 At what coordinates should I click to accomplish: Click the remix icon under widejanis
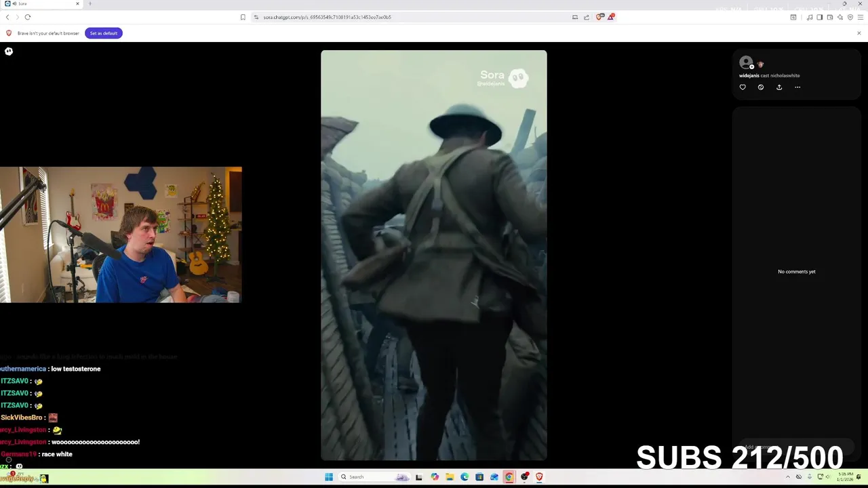[x=761, y=87]
